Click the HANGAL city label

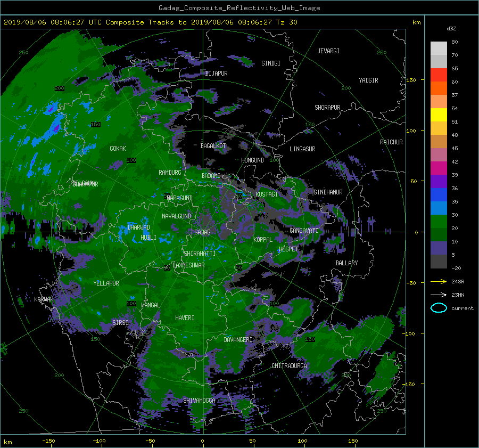click(x=151, y=305)
